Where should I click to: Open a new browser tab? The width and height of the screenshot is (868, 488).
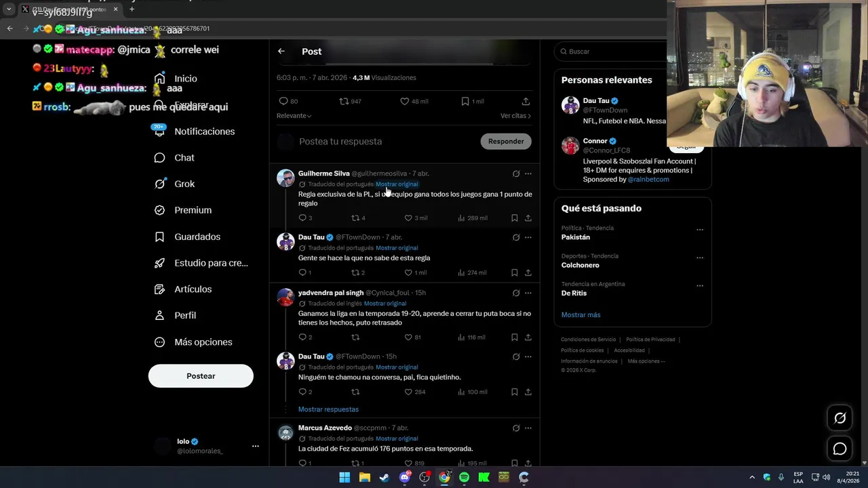coord(132,9)
